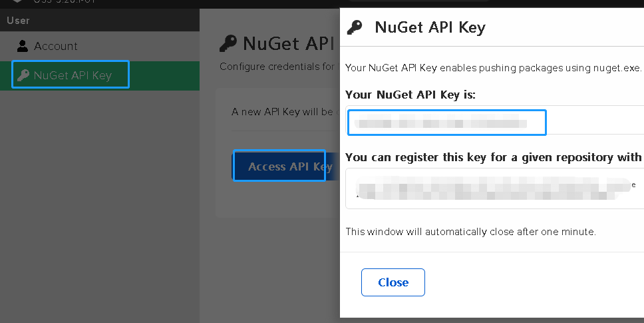The image size is (644, 323).
Task: Click the register key command text box
Action: point(492,188)
